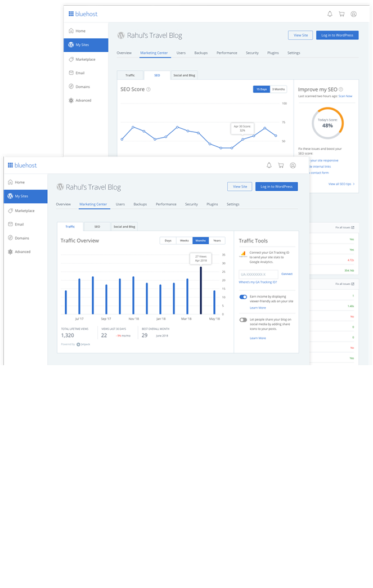
Task: Click Connect next to GA Tracking ID field
Action: (x=287, y=274)
